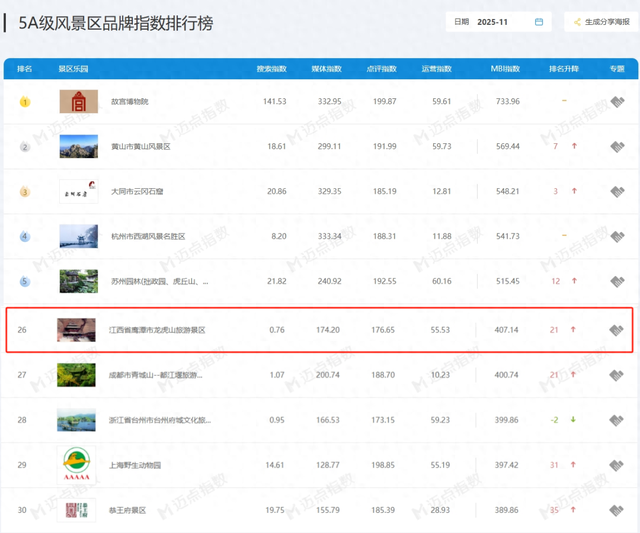
Task: Open the 专题 icon for 黄山市黄山风景区
Action: 617,147
